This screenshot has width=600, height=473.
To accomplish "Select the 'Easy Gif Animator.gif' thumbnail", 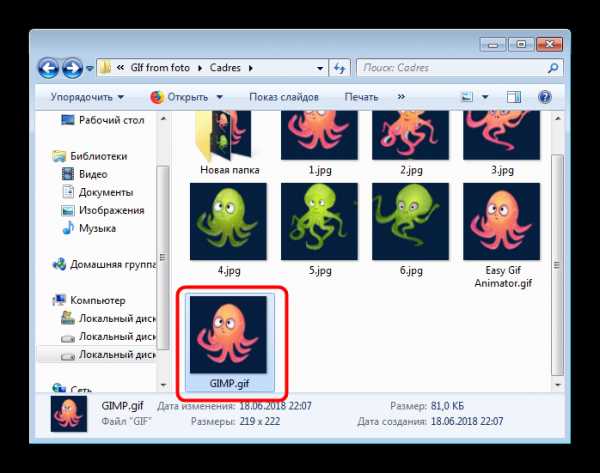I will pyautogui.click(x=502, y=222).
